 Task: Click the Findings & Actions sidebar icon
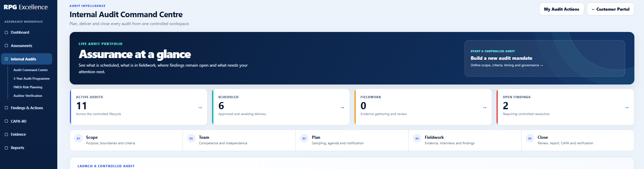(x=6, y=108)
